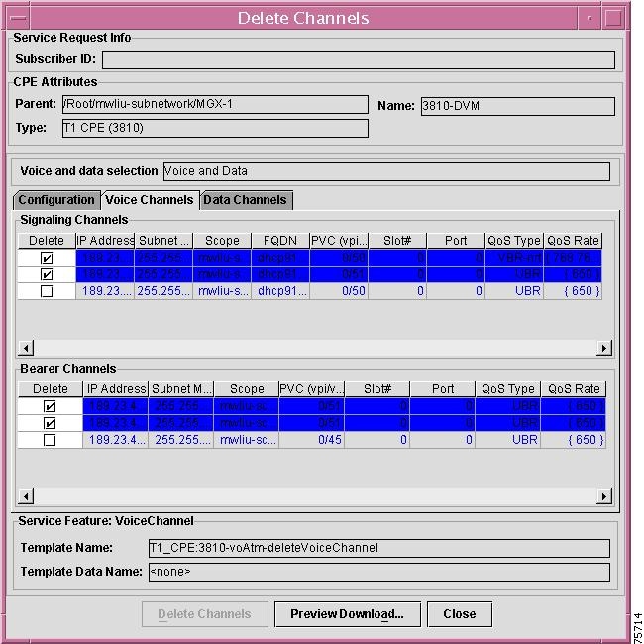Click { 650 } QoS Rate in unselected bearer row
644x644 pixels.
pos(574,440)
